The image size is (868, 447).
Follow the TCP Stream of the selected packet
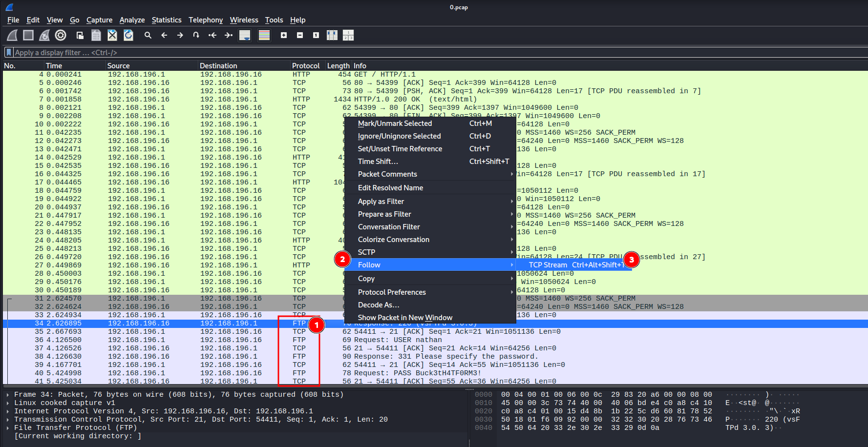547,264
